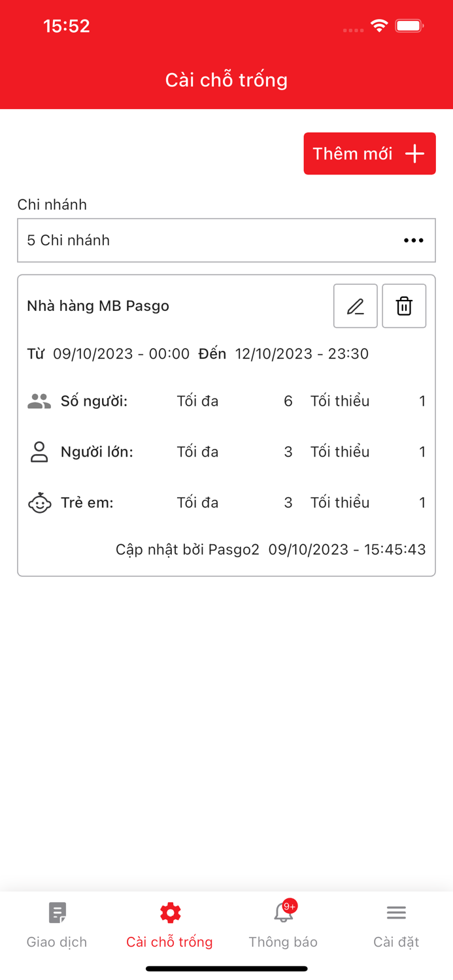The image size is (453, 980).
Task: Tap the red gear icon for Cài chỗ trống
Action: tap(169, 912)
